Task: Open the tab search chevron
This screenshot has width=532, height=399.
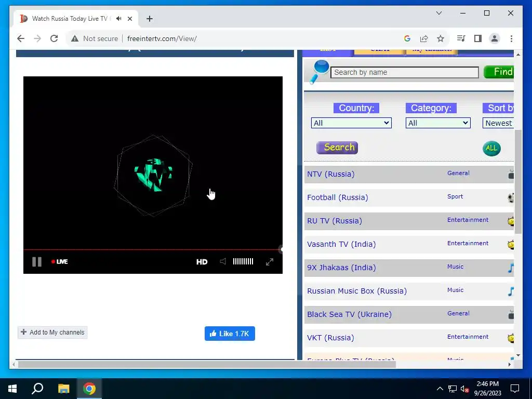Action: 438,13
